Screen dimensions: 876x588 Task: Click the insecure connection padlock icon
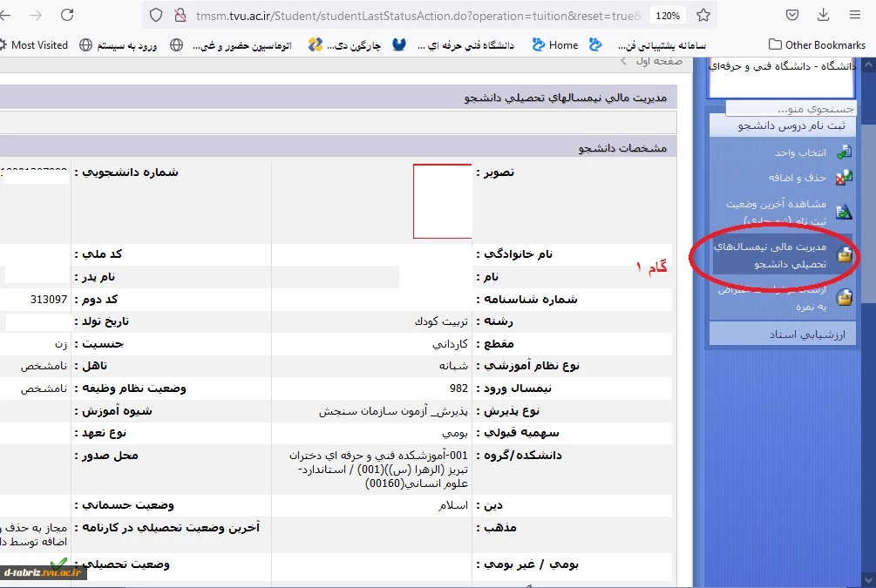(x=180, y=15)
